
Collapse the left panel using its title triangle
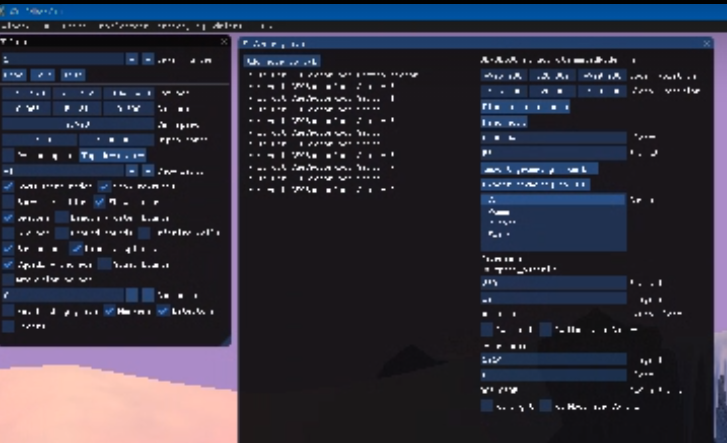click(3, 42)
